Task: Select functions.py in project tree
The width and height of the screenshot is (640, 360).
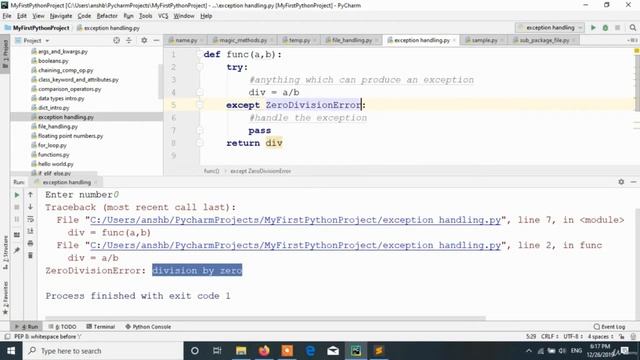Action: pyautogui.click(x=53, y=155)
